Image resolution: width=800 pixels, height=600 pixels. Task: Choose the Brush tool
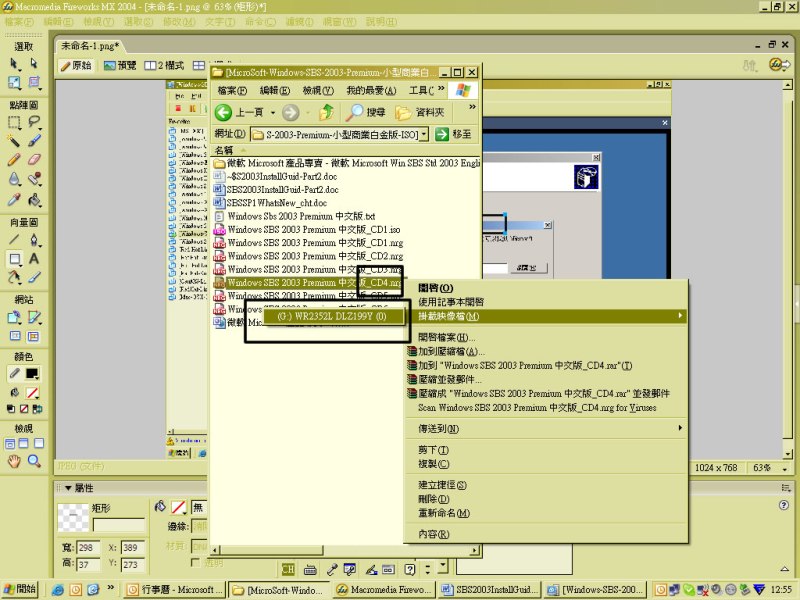pyautogui.click(x=34, y=141)
